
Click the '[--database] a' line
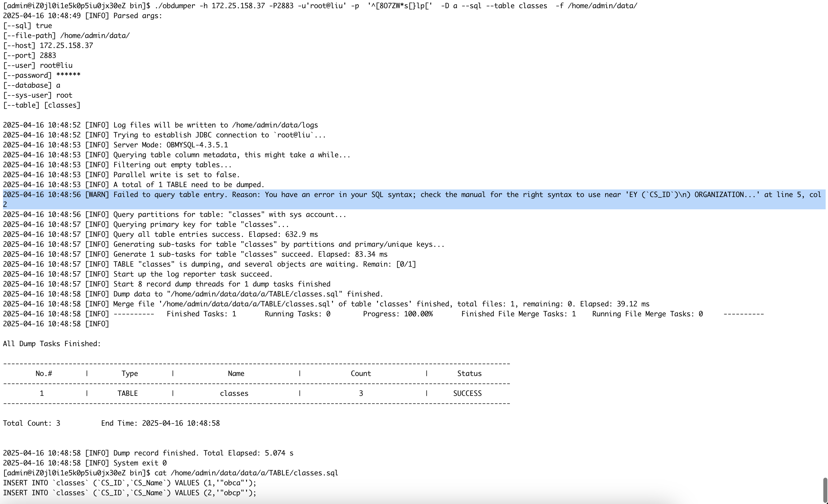(32, 85)
